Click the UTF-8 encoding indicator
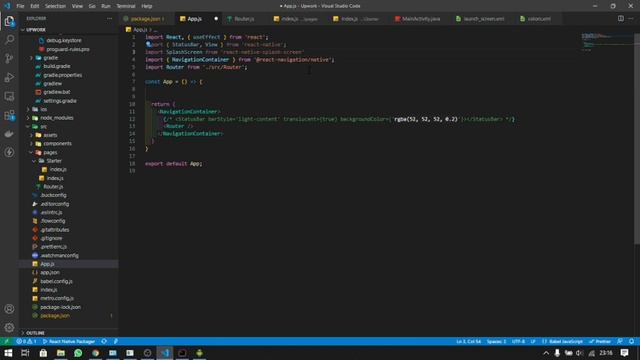 click(518, 341)
